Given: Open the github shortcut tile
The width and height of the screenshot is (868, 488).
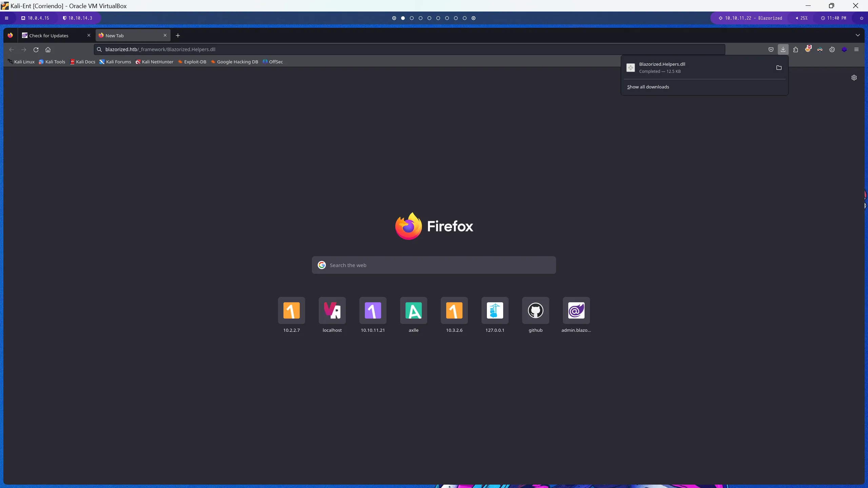Looking at the screenshot, I should pos(535,311).
